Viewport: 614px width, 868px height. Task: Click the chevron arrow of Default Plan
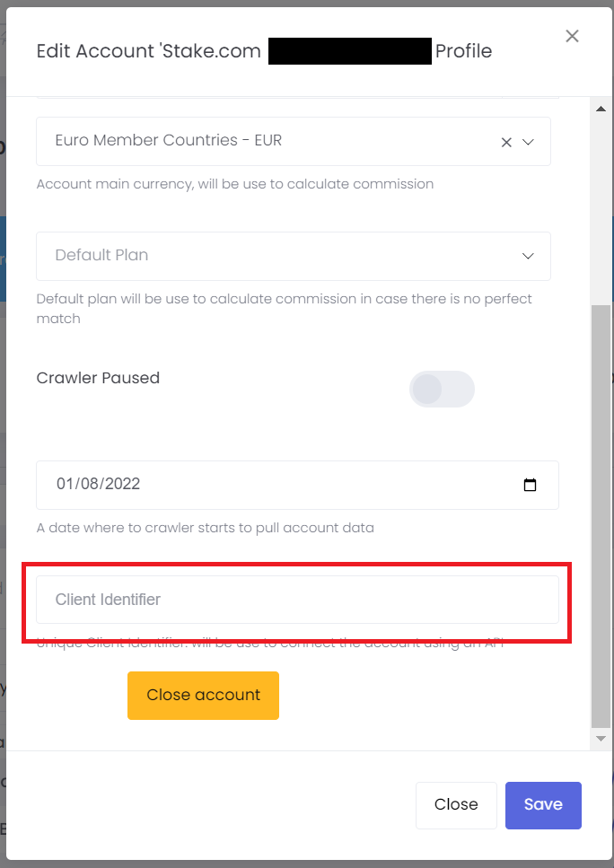coord(528,256)
